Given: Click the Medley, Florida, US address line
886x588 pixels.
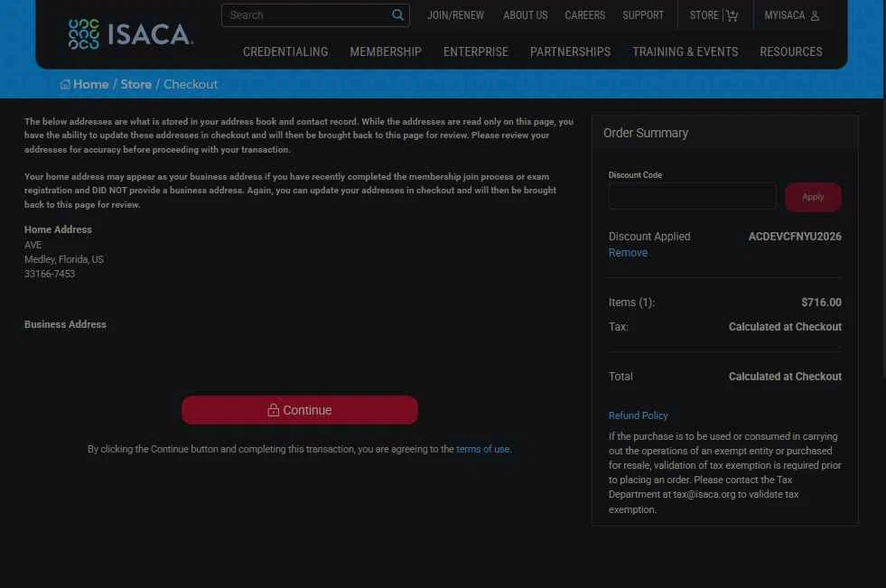Looking at the screenshot, I should coord(64,259).
